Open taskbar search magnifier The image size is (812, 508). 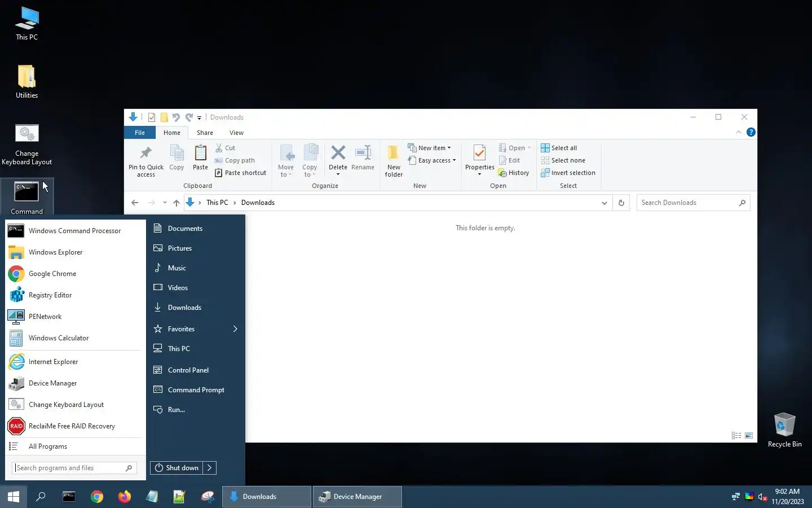point(41,497)
